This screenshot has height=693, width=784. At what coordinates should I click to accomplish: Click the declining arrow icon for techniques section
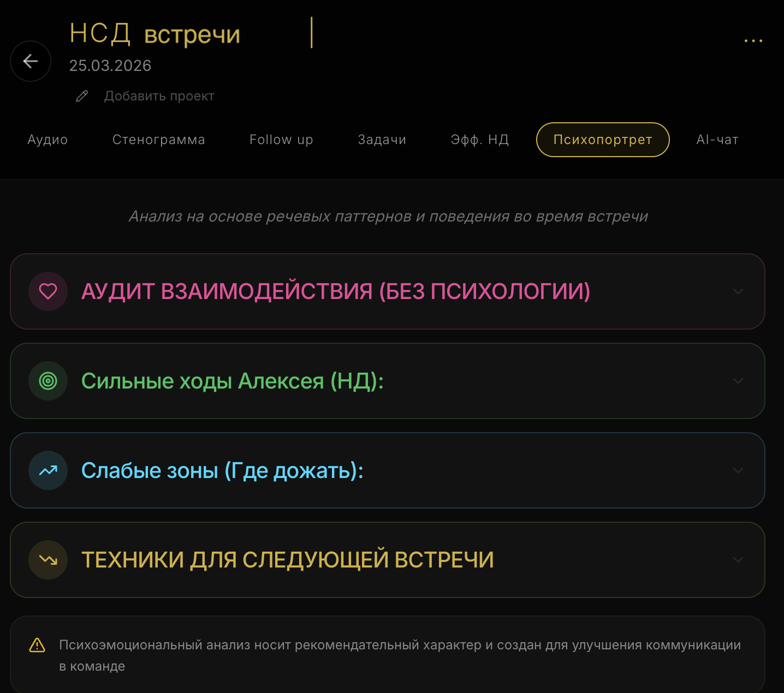[x=48, y=560]
